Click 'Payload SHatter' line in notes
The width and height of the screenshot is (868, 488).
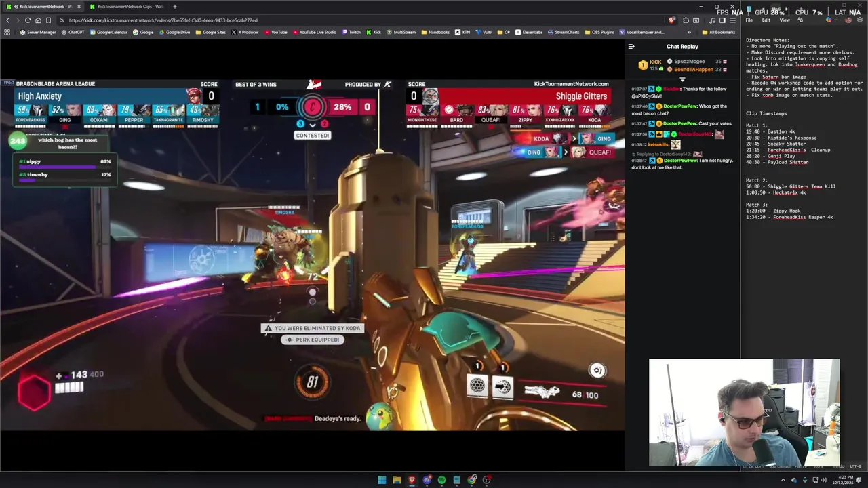coord(778,162)
